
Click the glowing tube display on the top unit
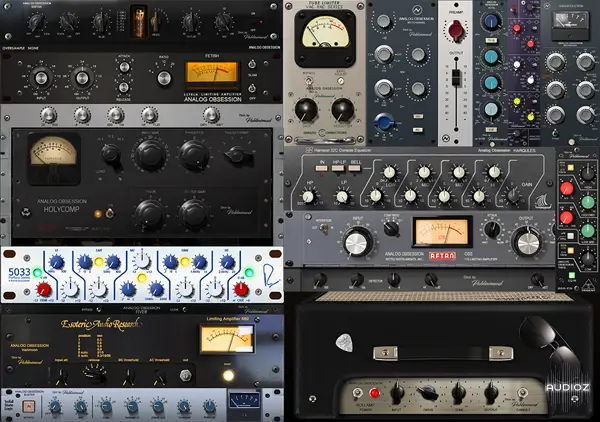pyautogui.click(x=139, y=21)
